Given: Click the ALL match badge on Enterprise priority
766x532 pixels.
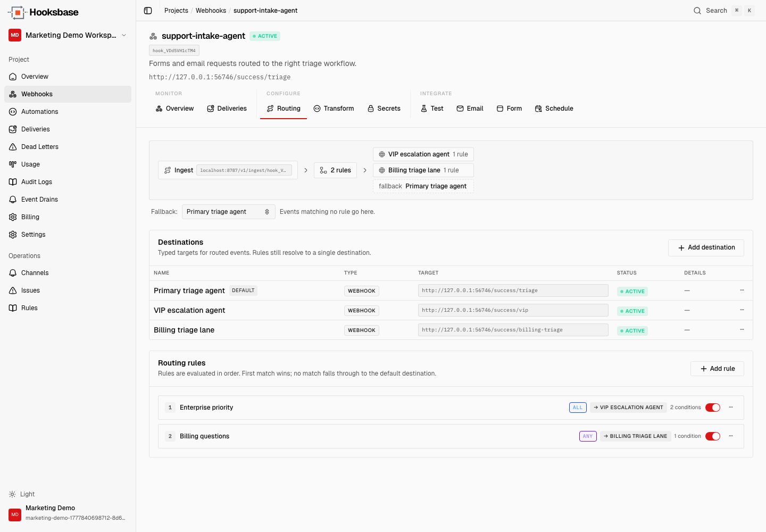Looking at the screenshot, I should click(578, 408).
